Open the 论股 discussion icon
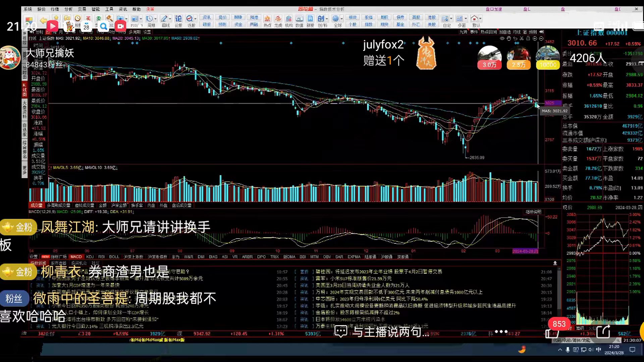The image size is (644, 362). (178, 19)
